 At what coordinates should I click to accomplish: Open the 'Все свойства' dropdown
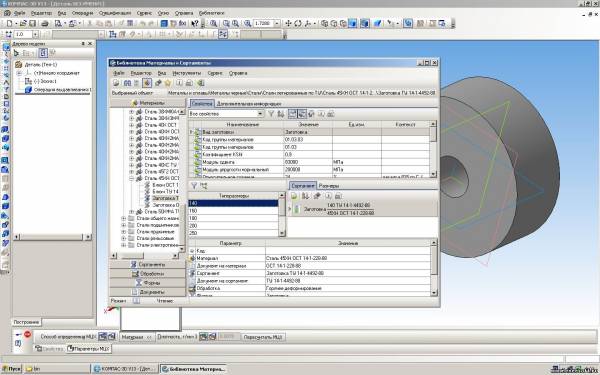260,114
